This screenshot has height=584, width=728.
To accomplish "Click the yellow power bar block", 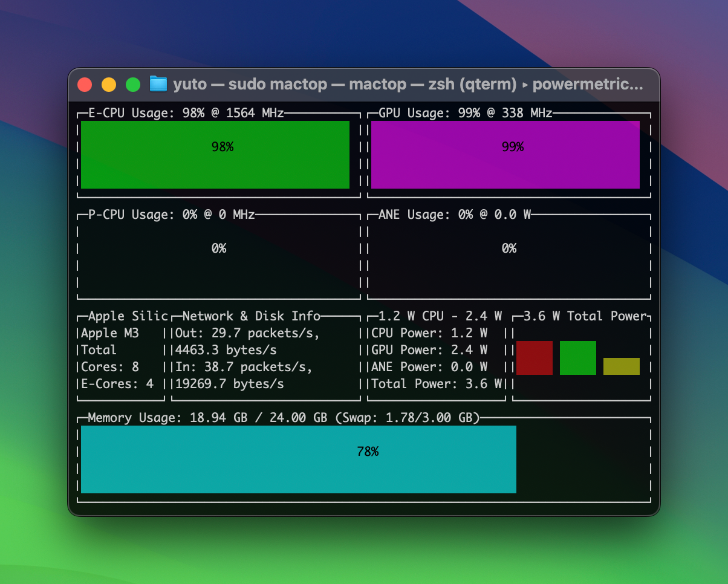I will click(x=621, y=366).
